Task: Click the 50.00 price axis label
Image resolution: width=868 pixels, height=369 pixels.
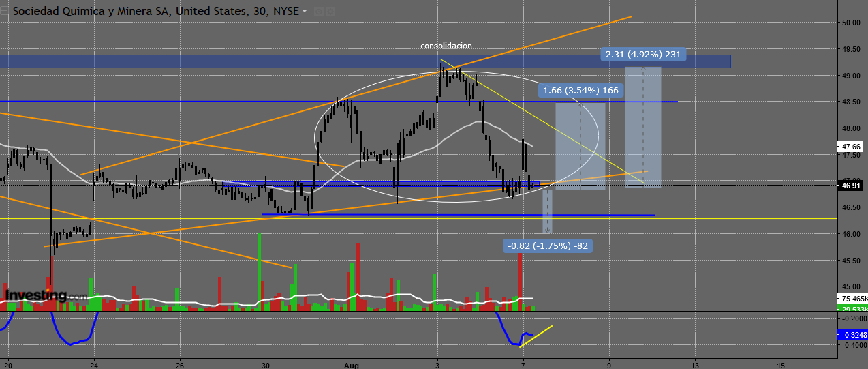Action: (x=852, y=23)
